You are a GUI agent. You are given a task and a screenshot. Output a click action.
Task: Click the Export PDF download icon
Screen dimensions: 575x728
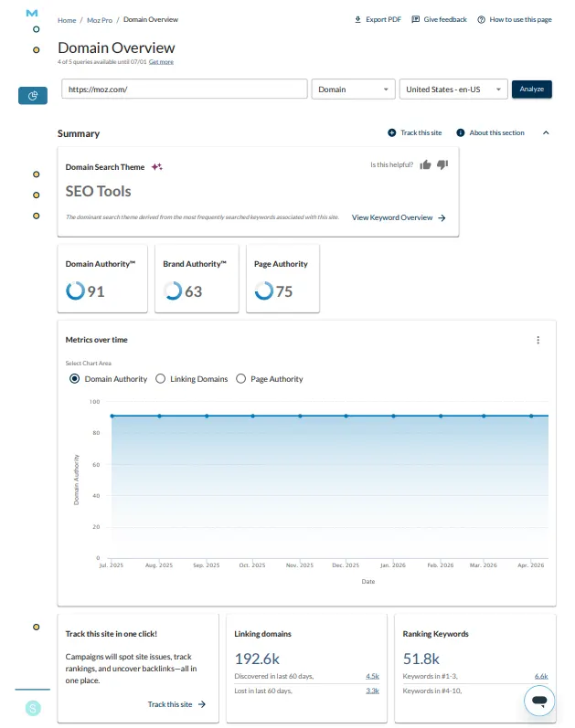pyautogui.click(x=357, y=19)
